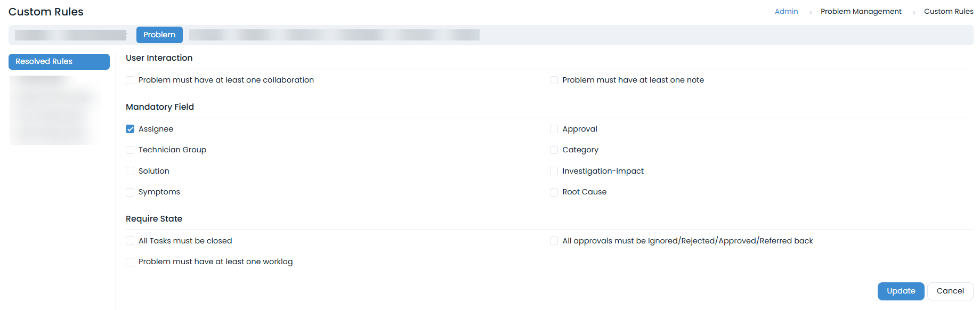
Task: Check the Solution mandatory field
Action: click(130, 171)
